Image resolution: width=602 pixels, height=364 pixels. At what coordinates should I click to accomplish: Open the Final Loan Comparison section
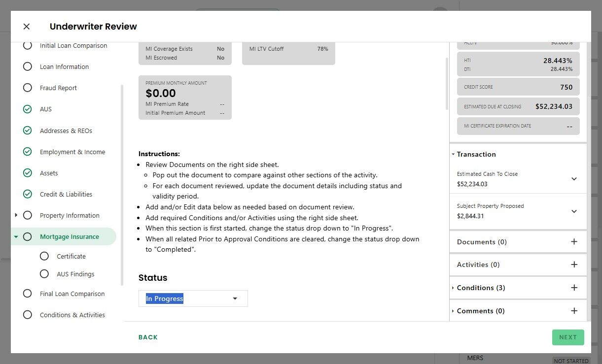pyautogui.click(x=72, y=294)
